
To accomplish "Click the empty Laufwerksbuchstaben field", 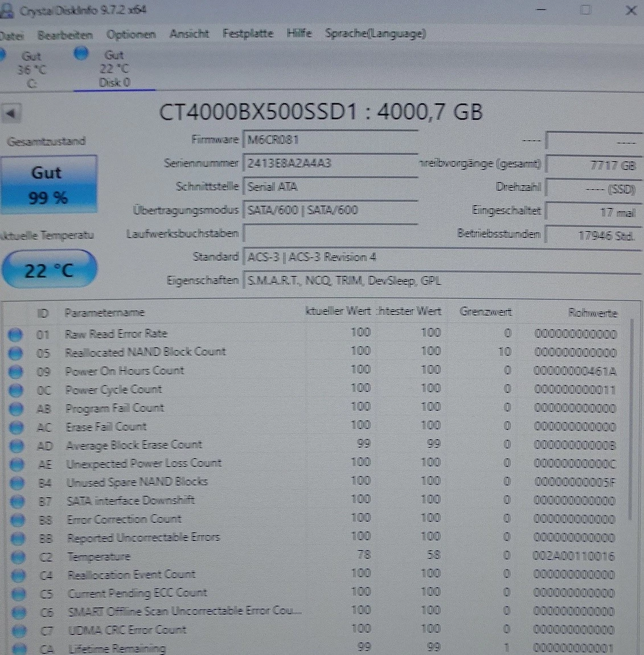I will click(330, 233).
